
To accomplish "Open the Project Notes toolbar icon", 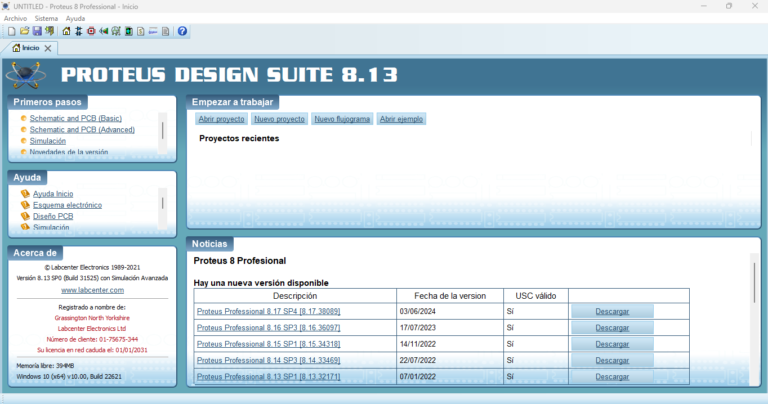I will tap(166, 31).
